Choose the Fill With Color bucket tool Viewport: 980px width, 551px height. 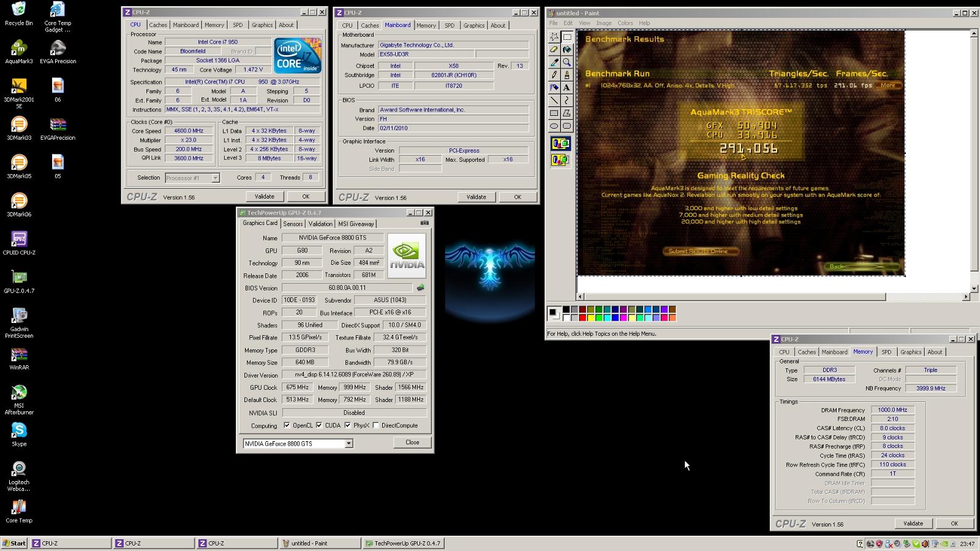[x=567, y=50]
